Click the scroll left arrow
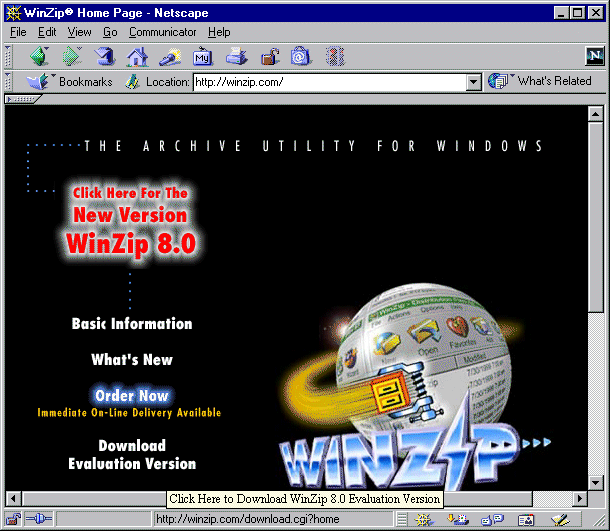This screenshot has height=531, width=610. click(14, 498)
